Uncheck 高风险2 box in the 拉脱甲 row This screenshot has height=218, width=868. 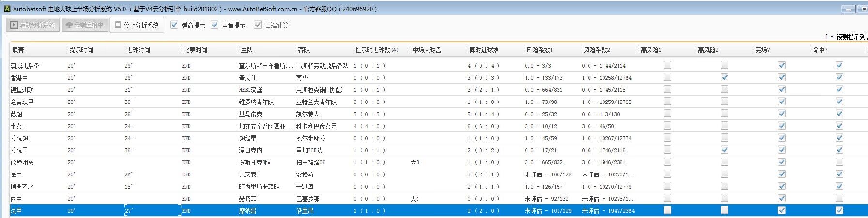(x=725, y=150)
